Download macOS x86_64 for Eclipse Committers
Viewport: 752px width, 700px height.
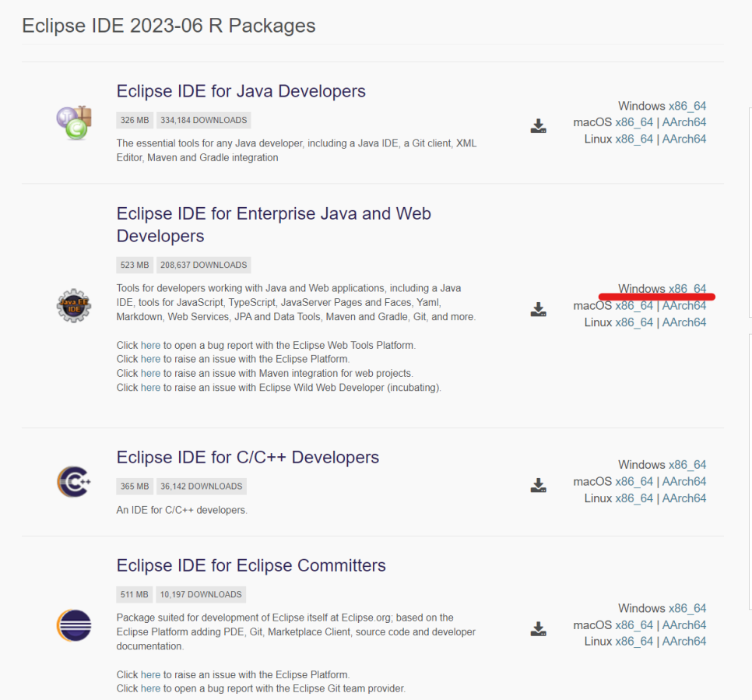pos(634,624)
